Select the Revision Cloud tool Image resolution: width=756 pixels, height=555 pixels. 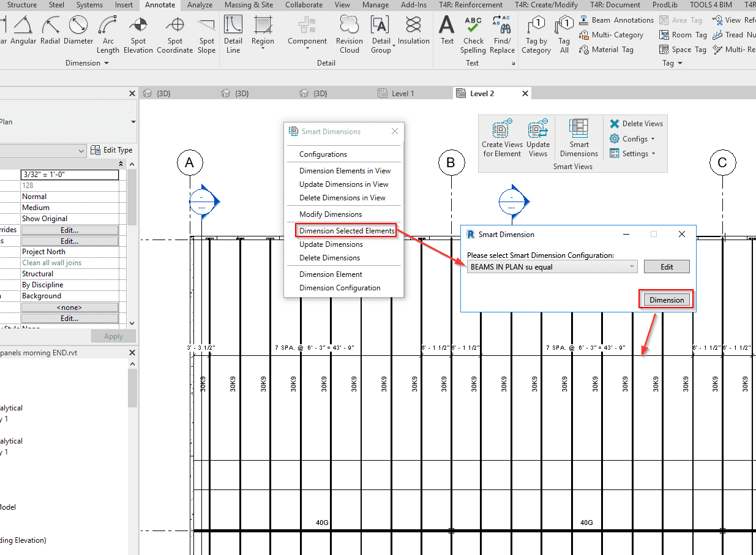[350, 34]
